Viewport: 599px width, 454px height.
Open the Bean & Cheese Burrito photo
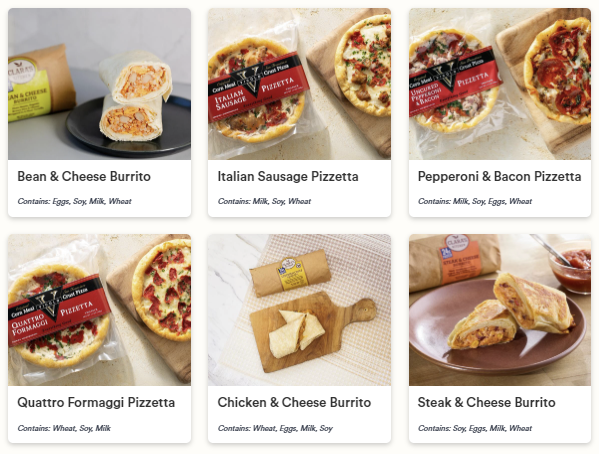99,84
